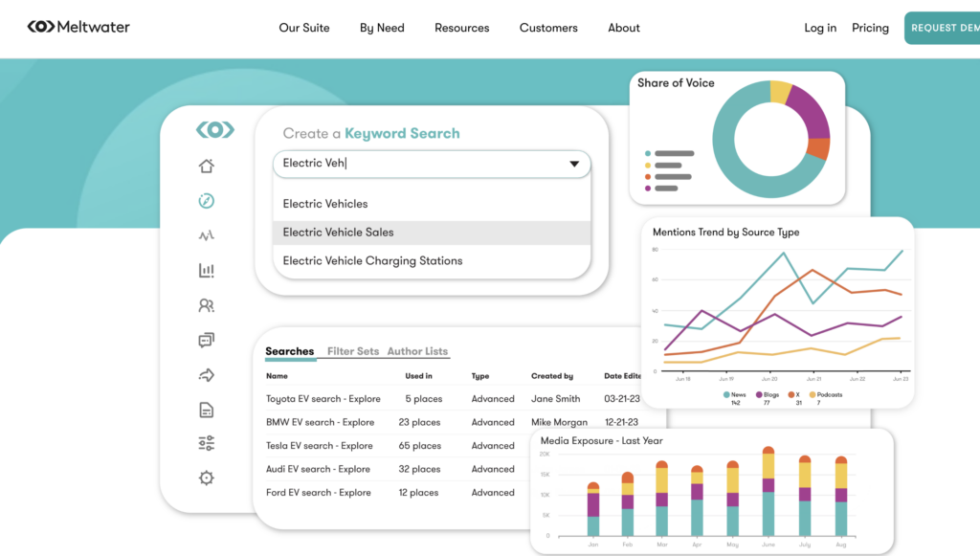
Task: Switch to the Filter Sets tab
Action: tap(353, 351)
